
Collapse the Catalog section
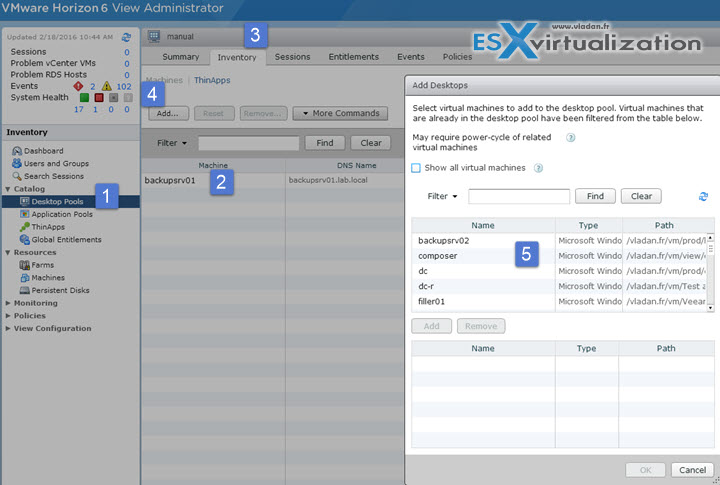click(8, 189)
